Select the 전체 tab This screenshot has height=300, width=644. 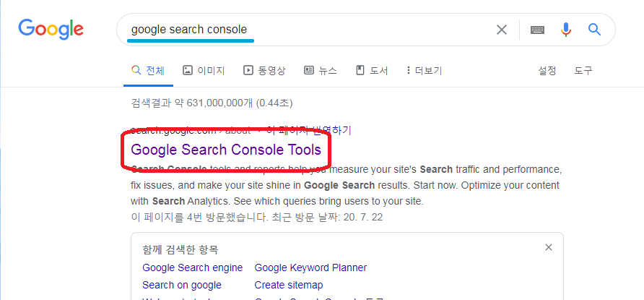click(x=148, y=71)
